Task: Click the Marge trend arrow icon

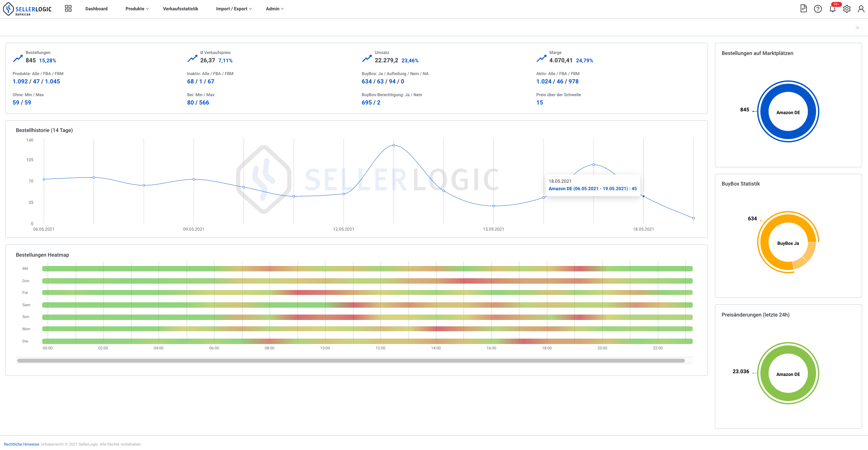Action: coord(541,59)
